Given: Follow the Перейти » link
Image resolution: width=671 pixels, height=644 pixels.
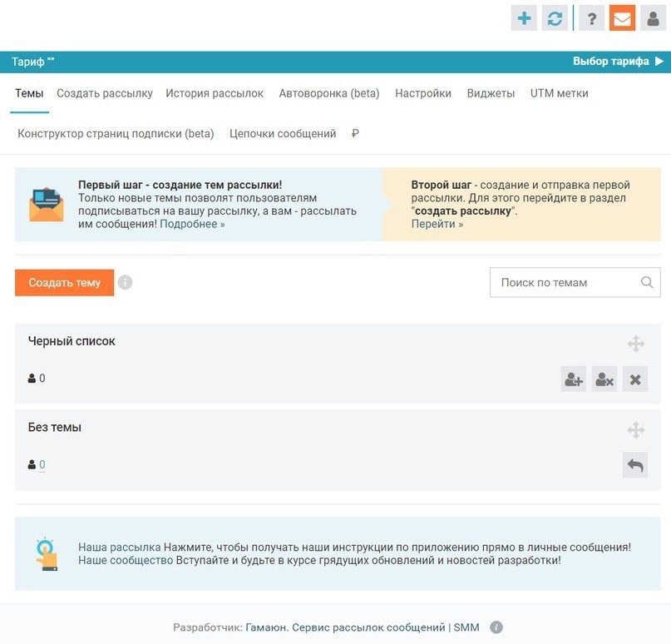Looking at the screenshot, I should 437,224.
